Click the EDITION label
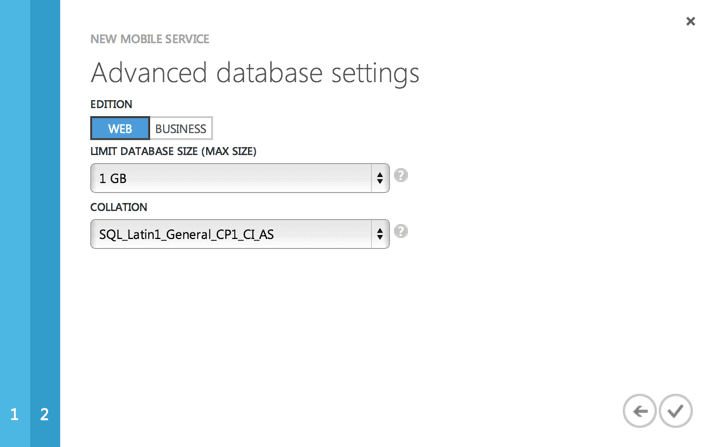This screenshot has width=710, height=447. [x=111, y=104]
